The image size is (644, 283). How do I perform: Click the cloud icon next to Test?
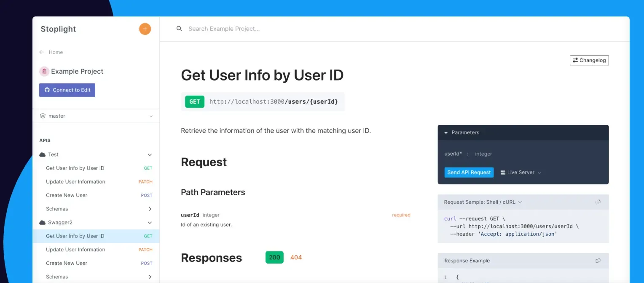[x=43, y=155]
